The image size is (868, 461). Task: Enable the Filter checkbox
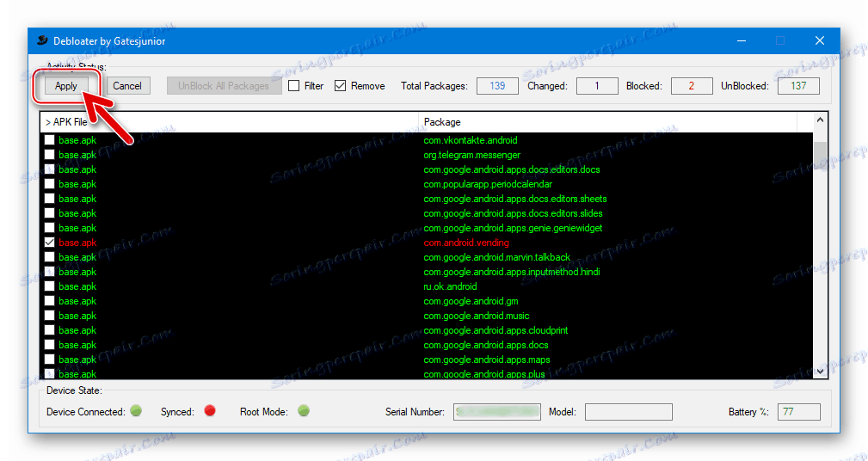click(294, 86)
